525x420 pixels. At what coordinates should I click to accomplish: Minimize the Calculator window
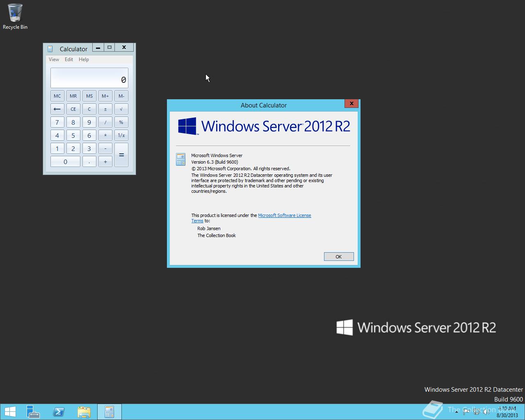[98, 48]
